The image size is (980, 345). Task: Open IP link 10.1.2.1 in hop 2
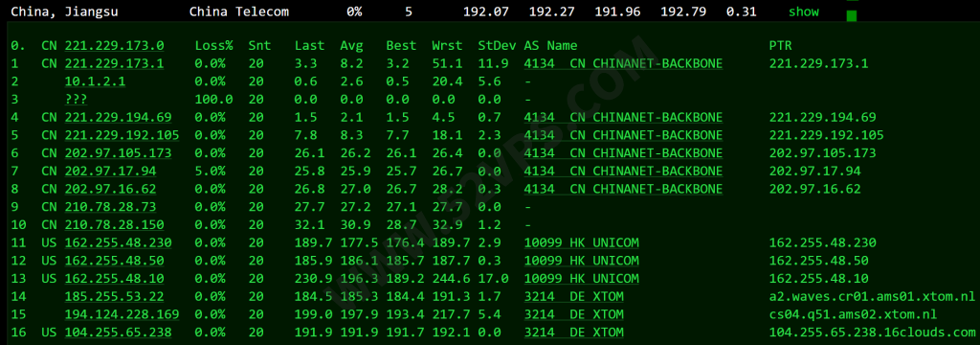(95, 81)
